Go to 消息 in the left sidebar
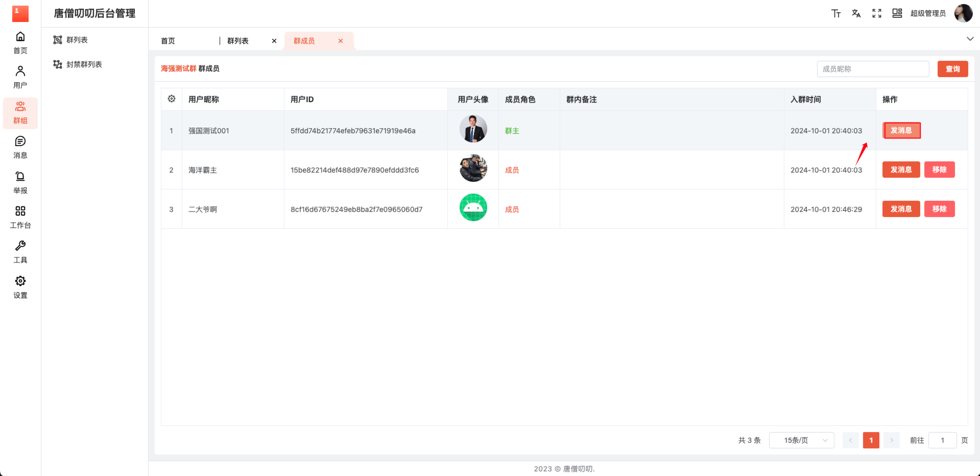Image resolution: width=980 pixels, height=476 pixels. pyautogui.click(x=20, y=147)
